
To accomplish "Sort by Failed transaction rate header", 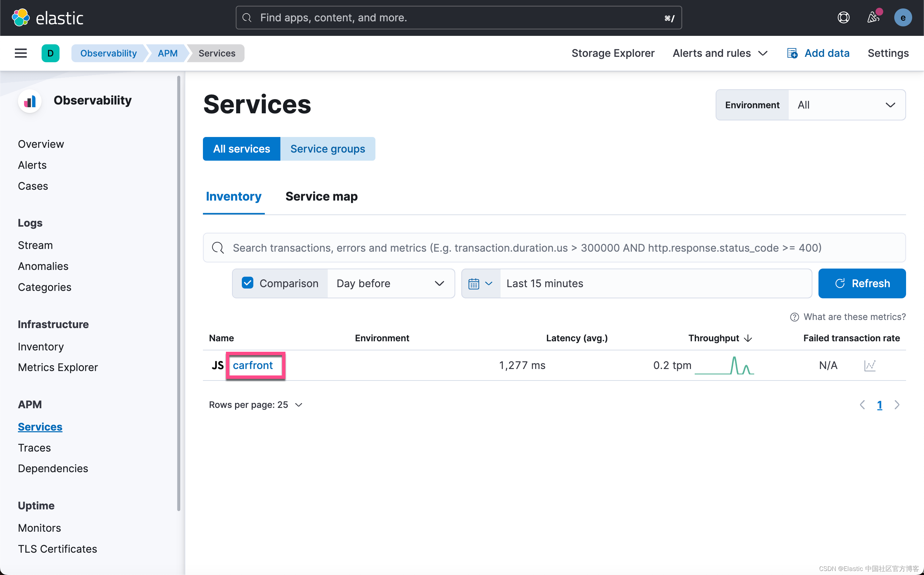I will coord(851,339).
